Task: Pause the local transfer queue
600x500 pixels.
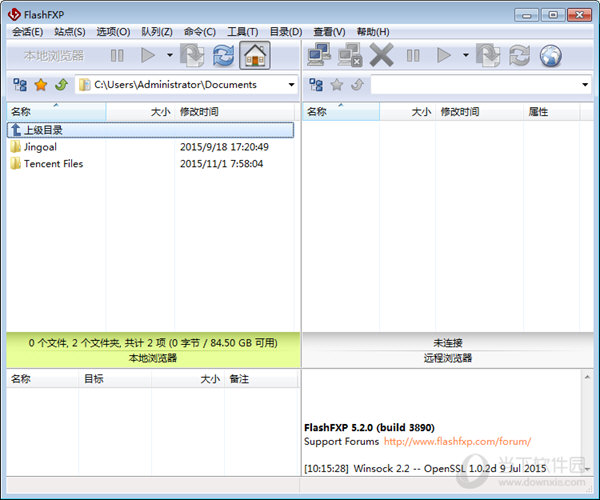Action: click(117, 55)
